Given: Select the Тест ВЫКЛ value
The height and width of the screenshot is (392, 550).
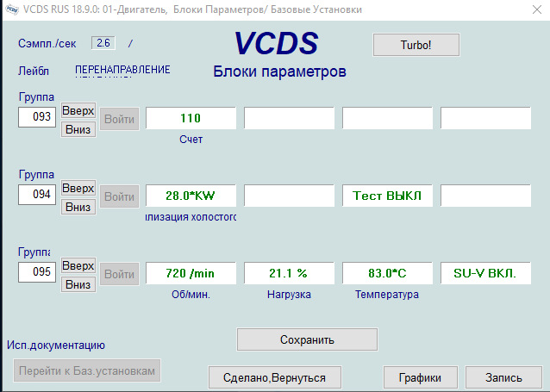Looking at the screenshot, I should pos(387,196).
